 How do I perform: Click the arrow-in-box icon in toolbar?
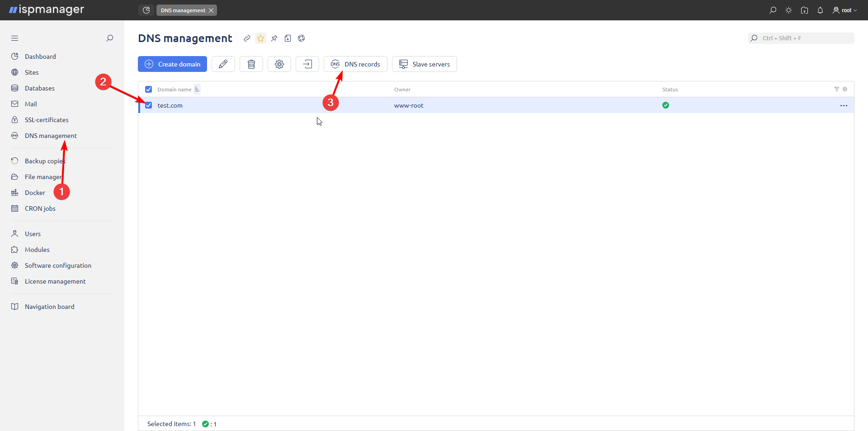307,64
